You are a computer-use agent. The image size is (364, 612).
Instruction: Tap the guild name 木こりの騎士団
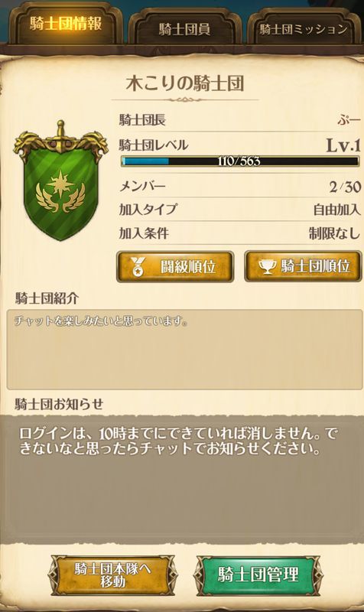click(185, 83)
